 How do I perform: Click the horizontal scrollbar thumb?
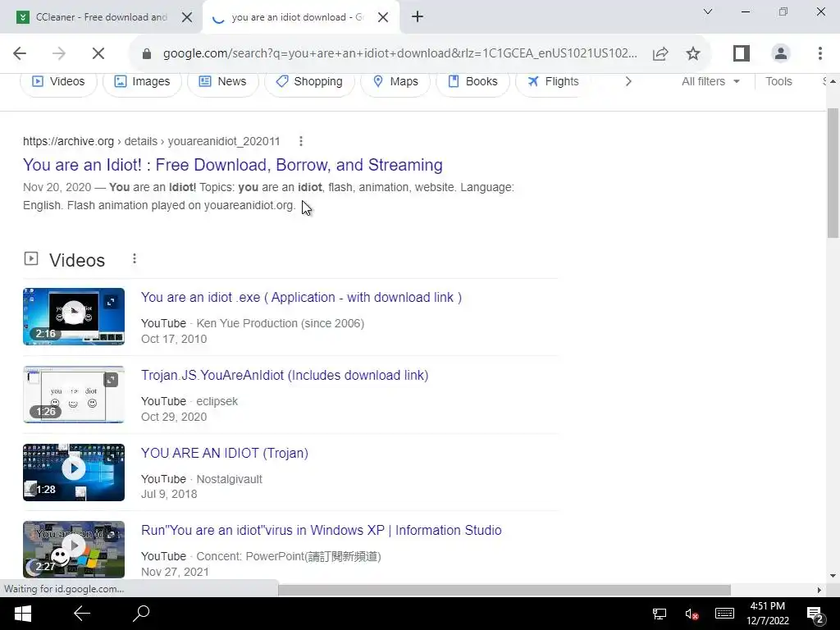[504, 590]
